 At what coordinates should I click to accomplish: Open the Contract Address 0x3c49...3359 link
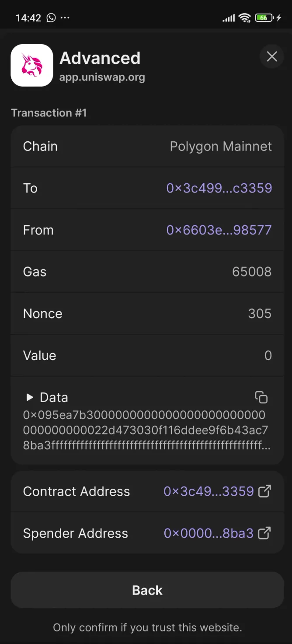click(209, 491)
